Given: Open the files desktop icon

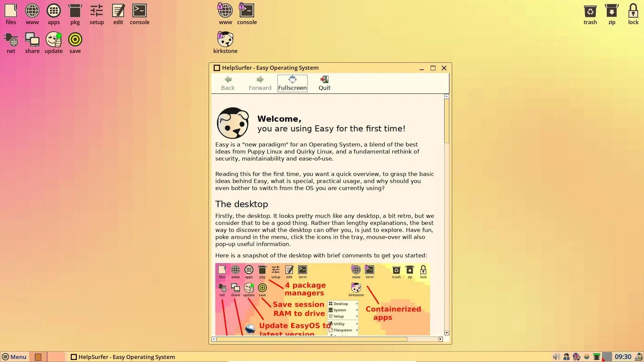Looking at the screenshot, I should point(11,14).
